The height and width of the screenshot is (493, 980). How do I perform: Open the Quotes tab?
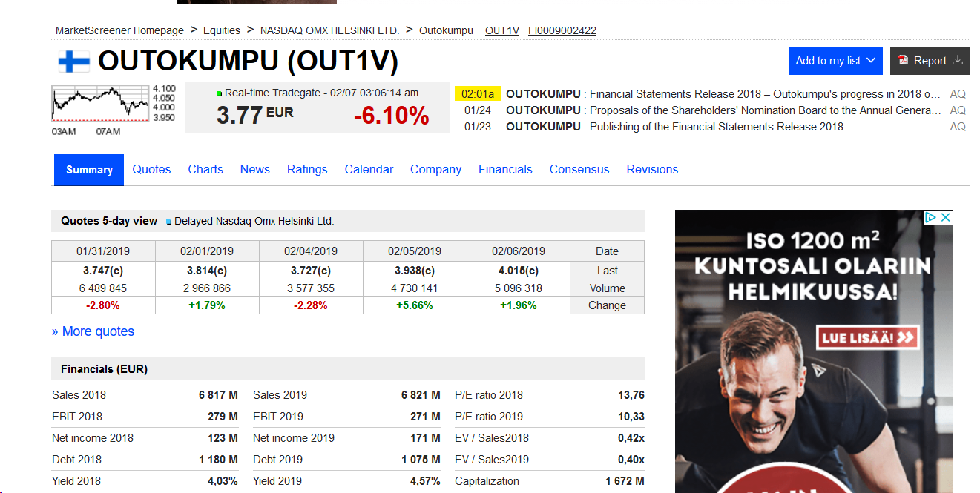tap(151, 170)
